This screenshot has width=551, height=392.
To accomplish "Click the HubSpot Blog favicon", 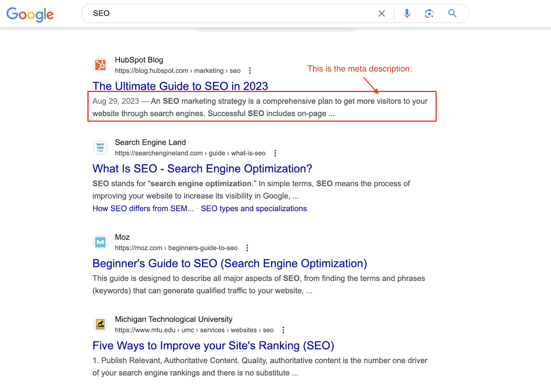I will click(x=100, y=65).
